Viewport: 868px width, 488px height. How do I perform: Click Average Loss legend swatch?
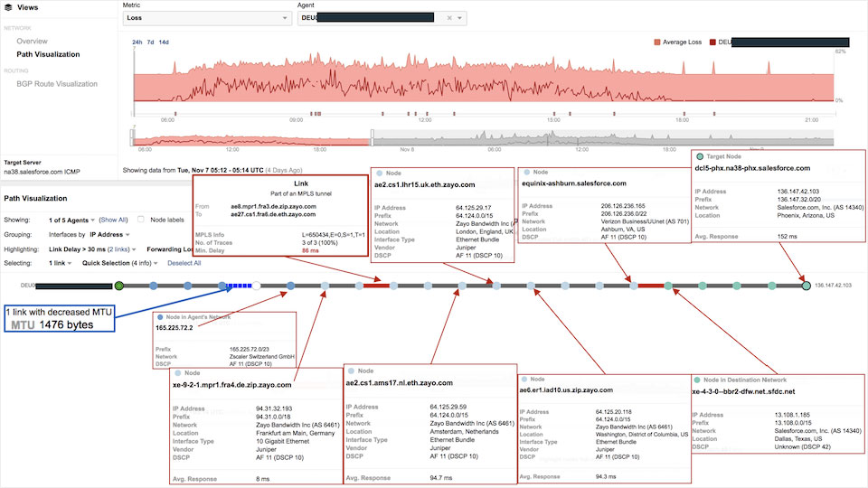tap(656, 42)
